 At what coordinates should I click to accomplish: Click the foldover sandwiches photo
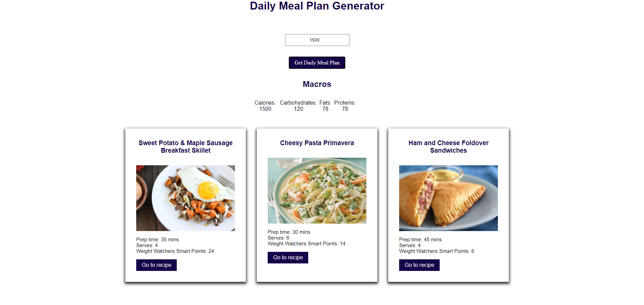[x=449, y=198]
